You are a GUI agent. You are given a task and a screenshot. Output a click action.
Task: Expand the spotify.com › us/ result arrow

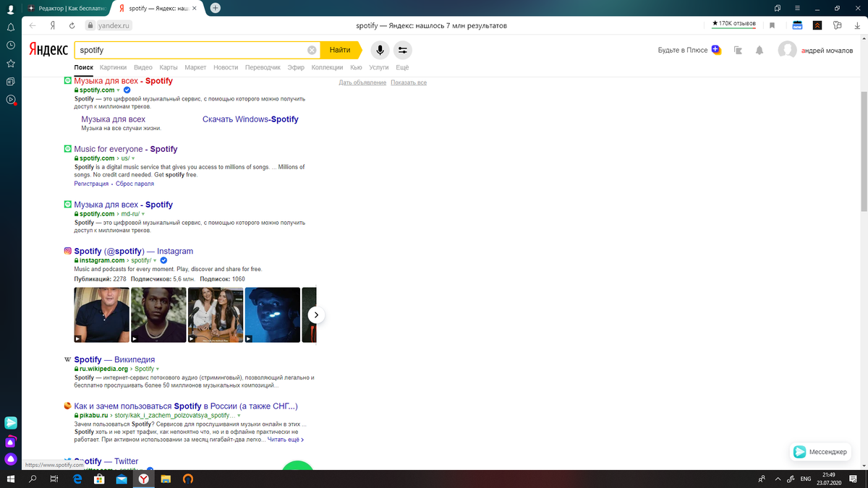tap(133, 158)
